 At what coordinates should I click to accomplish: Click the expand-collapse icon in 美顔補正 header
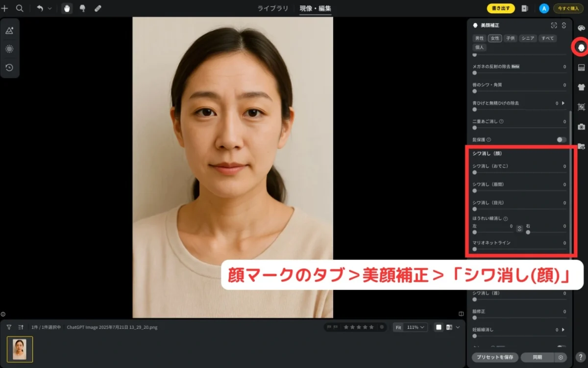(x=564, y=25)
